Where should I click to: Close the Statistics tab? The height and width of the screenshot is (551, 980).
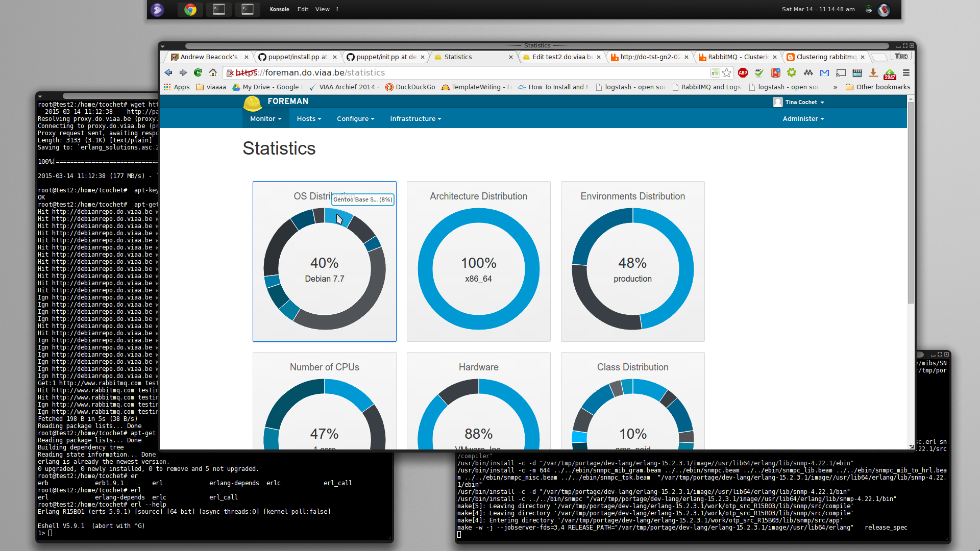(510, 57)
